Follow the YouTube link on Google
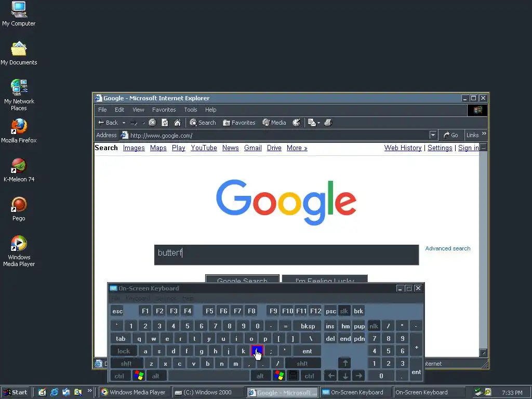 click(x=204, y=148)
